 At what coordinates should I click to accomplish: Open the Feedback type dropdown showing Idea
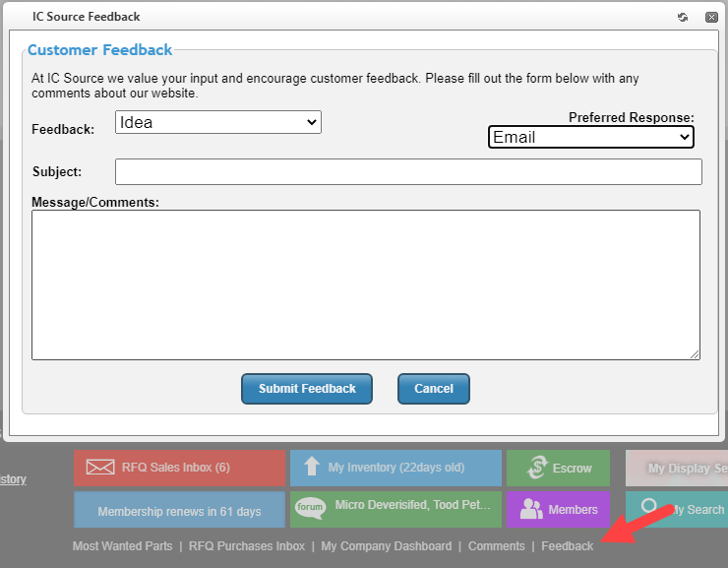[218, 122]
